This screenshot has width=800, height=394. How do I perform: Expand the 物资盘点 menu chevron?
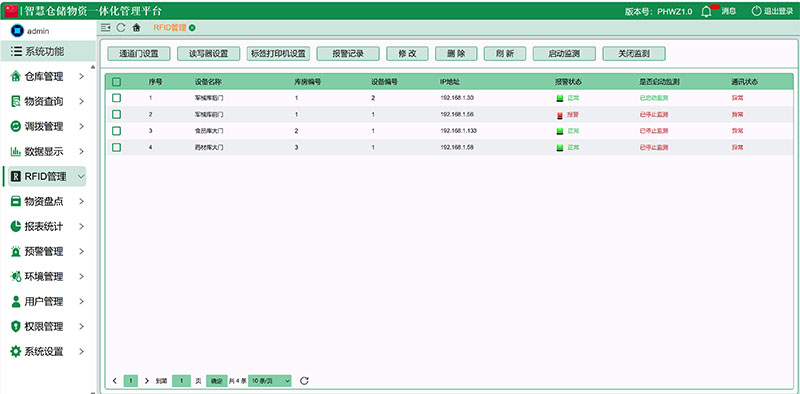click(x=82, y=202)
